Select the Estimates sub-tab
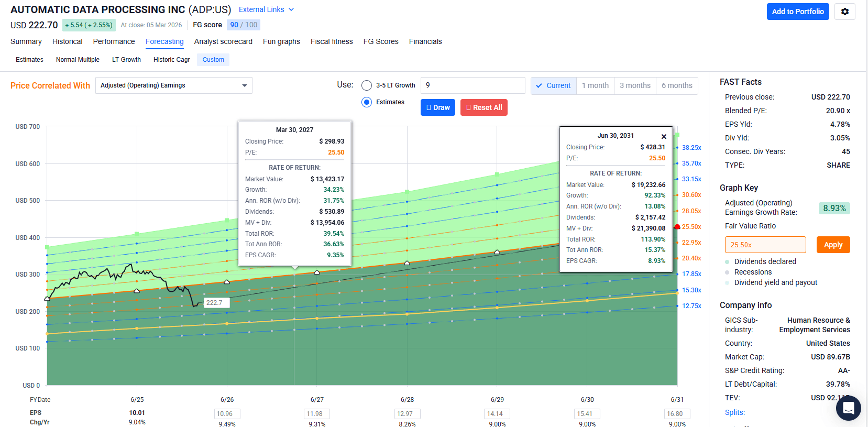Viewport: 868px width, 427px height. click(29, 60)
